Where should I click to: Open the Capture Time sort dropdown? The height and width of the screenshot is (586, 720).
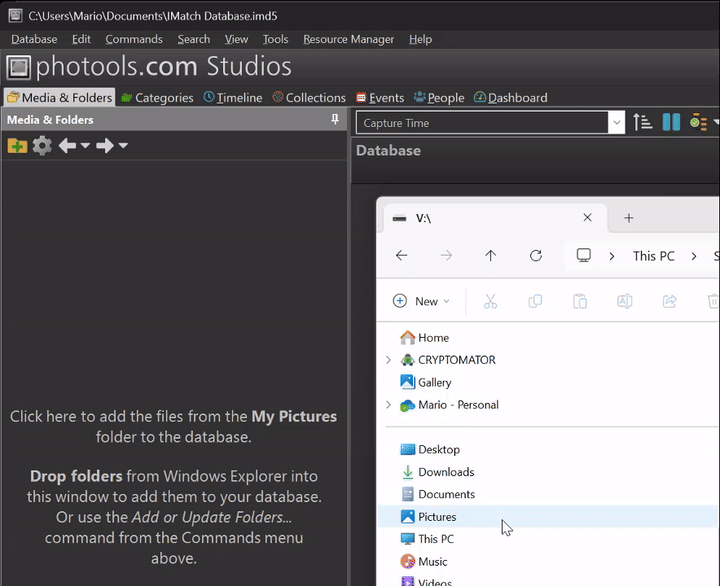[616, 123]
